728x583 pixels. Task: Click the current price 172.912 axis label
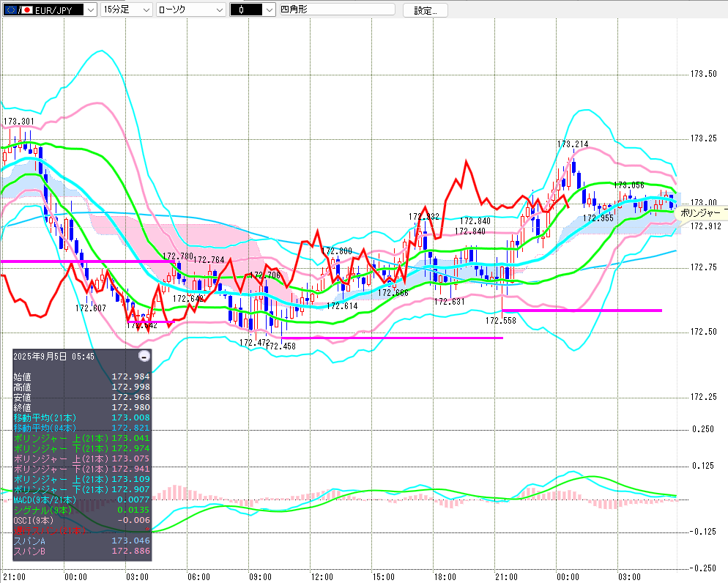click(706, 226)
